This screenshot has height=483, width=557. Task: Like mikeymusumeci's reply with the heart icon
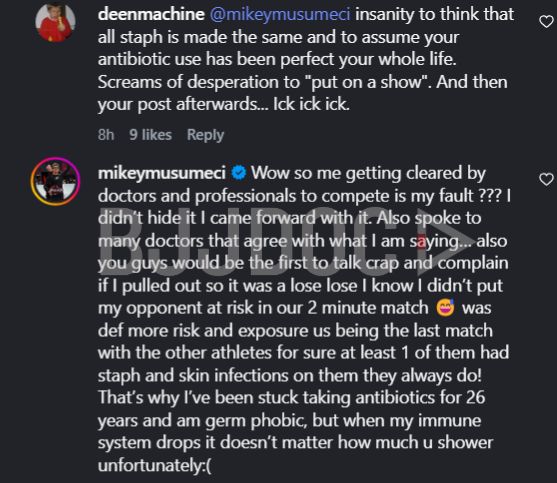click(x=546, y=179)
